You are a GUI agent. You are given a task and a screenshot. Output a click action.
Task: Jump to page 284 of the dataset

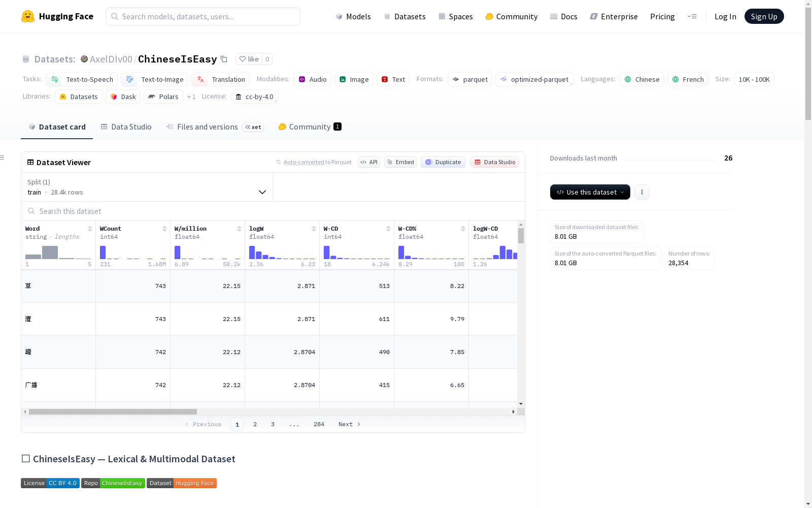(319, 424)
